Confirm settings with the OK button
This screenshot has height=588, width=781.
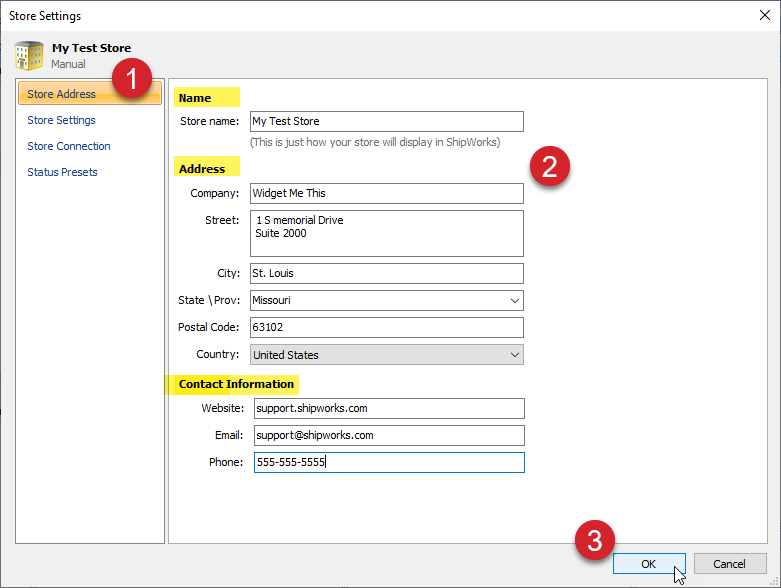point(649,564)
